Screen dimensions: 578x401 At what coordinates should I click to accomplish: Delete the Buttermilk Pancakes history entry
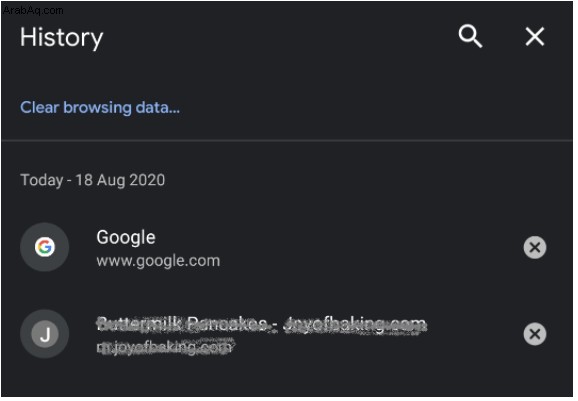pyautogui.click(x=535, y=334)
